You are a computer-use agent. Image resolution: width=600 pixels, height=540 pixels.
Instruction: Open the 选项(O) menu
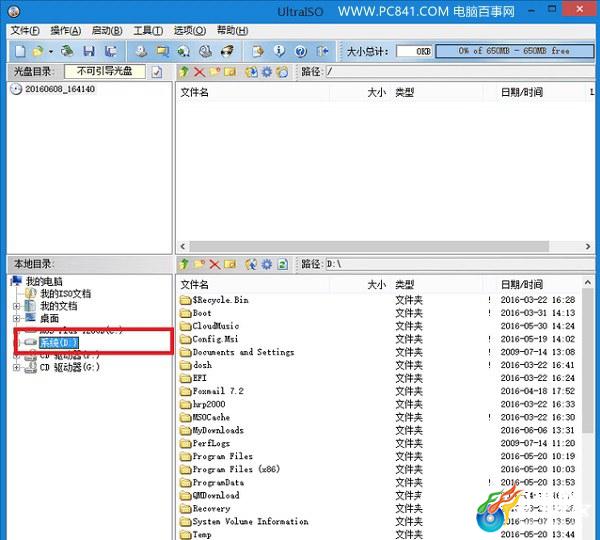[x=190, y=31]
